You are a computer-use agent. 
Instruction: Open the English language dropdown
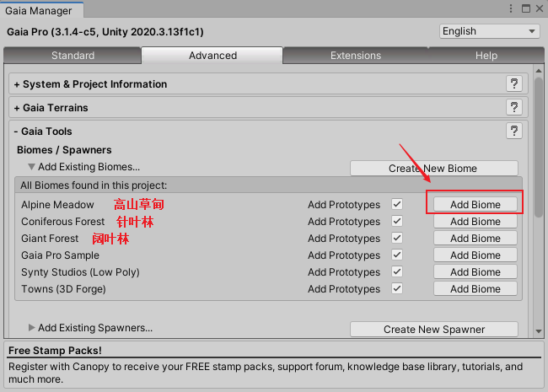[489, 31]
